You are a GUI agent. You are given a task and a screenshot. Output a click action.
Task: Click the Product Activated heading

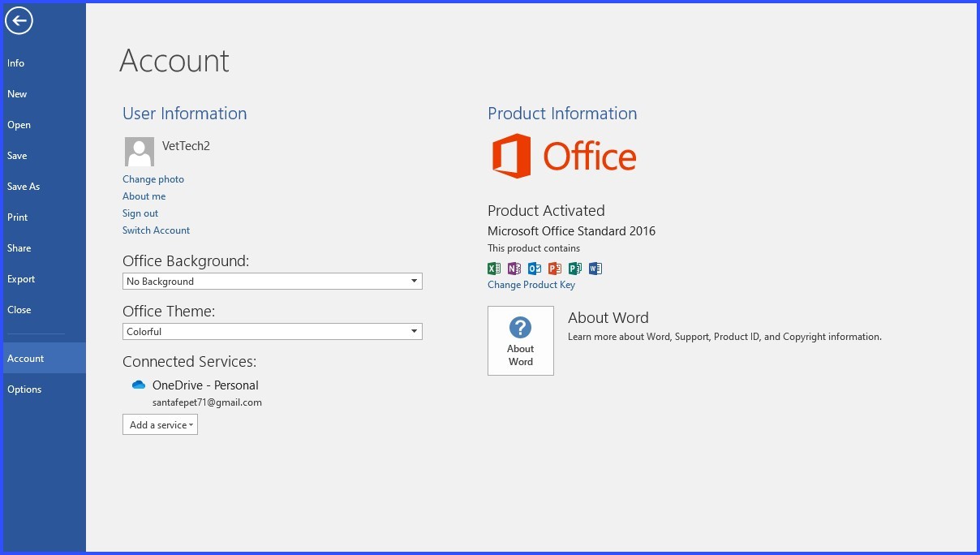pos(546,211)
